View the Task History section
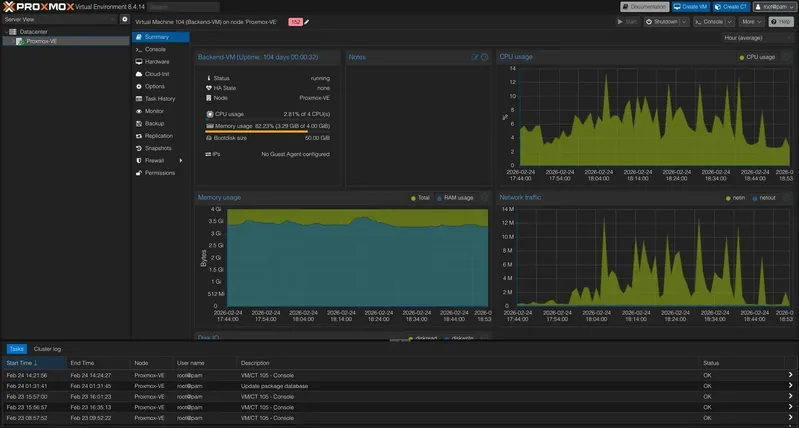The image size is (799, 428). [x=161, y=99]
